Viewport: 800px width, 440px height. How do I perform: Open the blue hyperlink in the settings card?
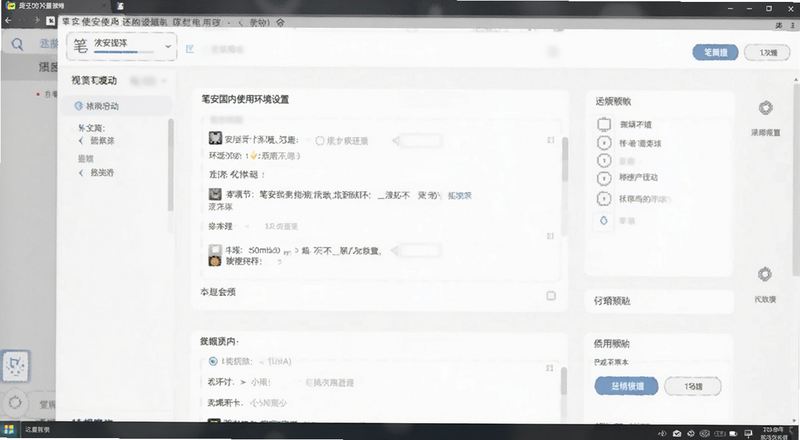point(460,195)
